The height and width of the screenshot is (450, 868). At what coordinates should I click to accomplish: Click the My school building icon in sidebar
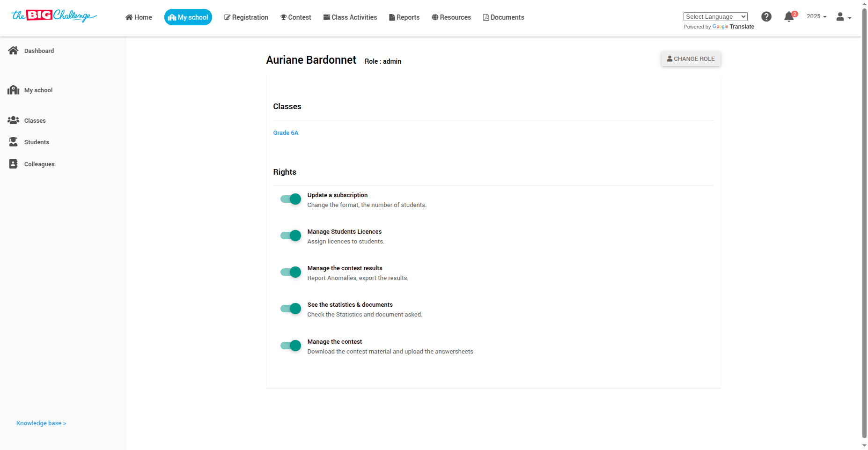[x=13, y=90]
